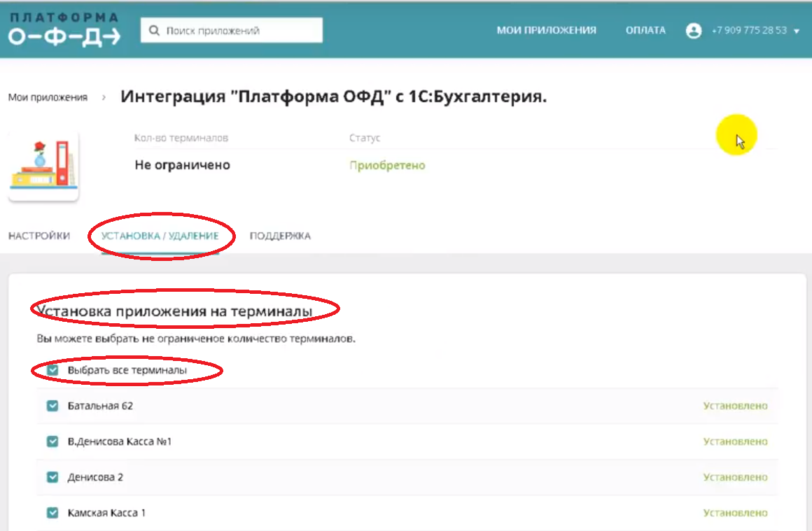Open МОИ ПРИЛОЖЕНИЯ in the header
The width and height of the screenshot is (812, 531).
[x=546, y=30]
